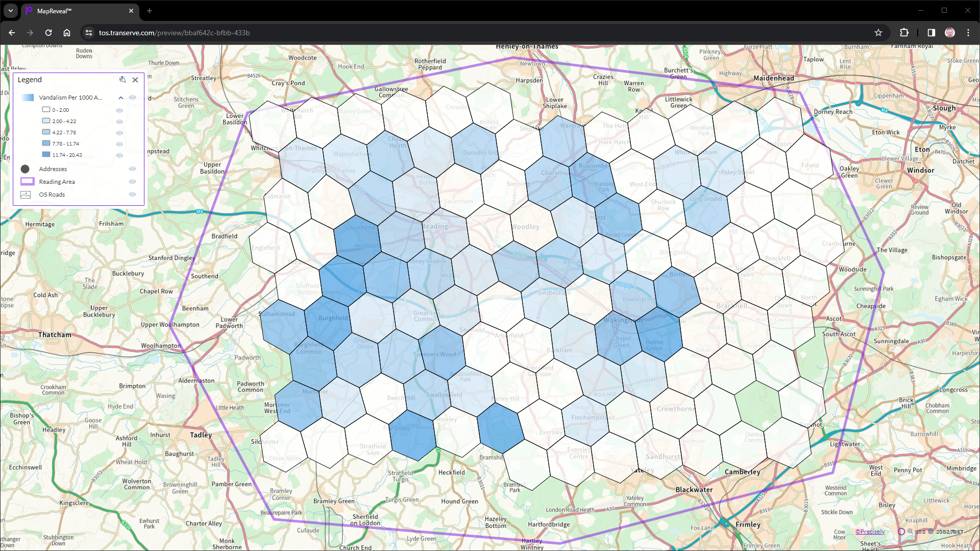Open the browser extensions menu
This screenshot has height=551, width=980.
[904, 33]
